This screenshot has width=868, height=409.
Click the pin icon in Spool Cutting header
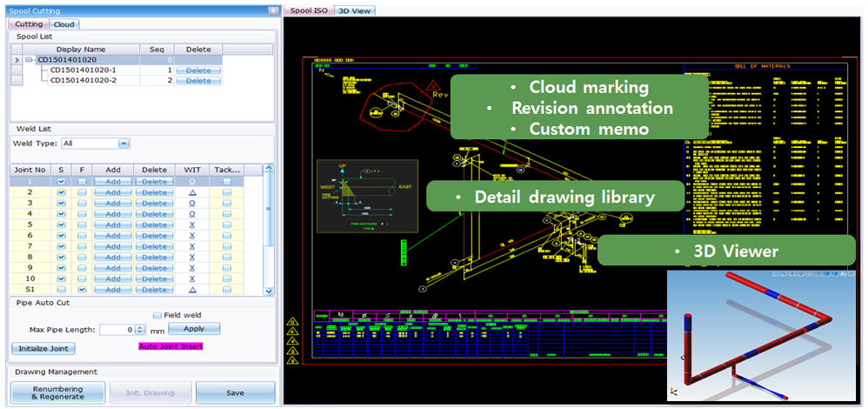pyautogui.click(x=273, y=10)
